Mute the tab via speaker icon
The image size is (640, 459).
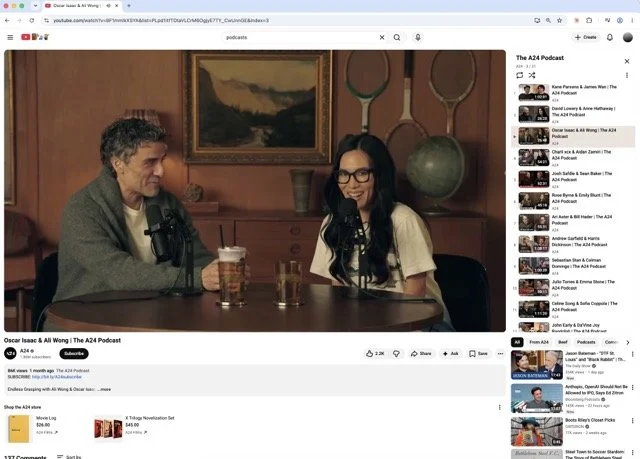tap(108, 6)
